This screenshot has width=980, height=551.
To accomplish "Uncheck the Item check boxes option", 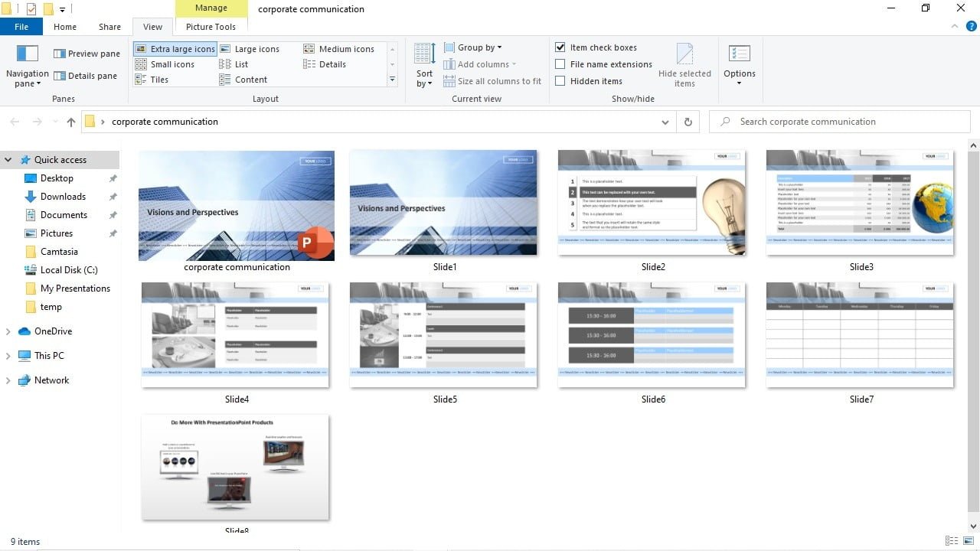I will click(560, 47).
